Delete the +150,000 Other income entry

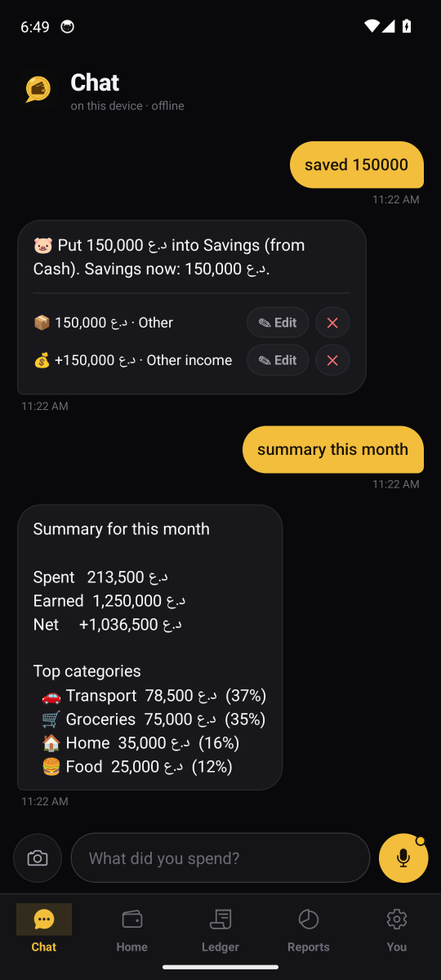point(332,360)
